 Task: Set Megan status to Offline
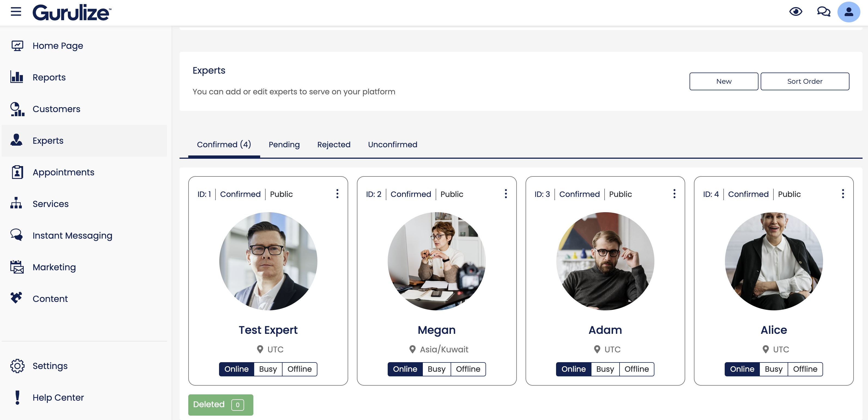[x=468, y=369]
